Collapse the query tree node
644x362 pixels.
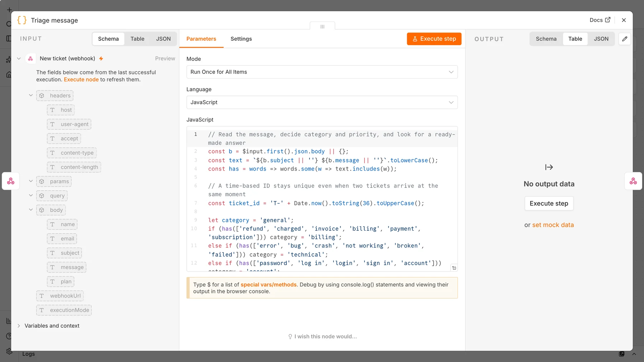31,195
